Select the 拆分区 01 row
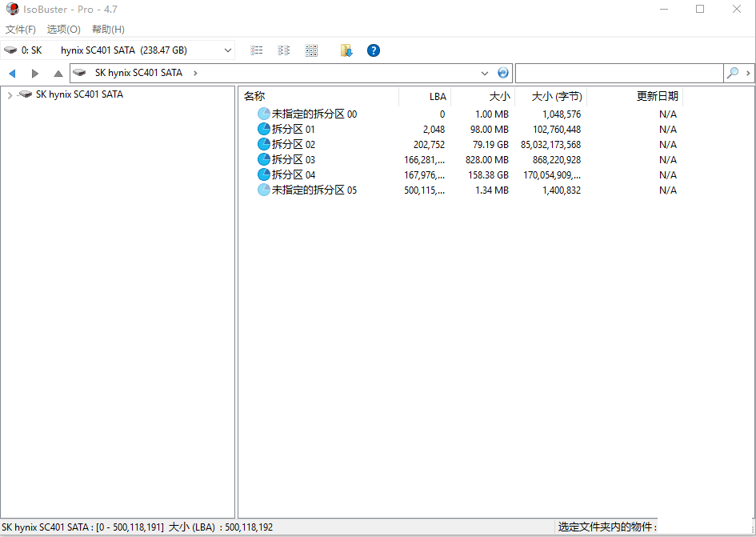The height and width of the screenshot is (537, 756). [x=461, y=130]
